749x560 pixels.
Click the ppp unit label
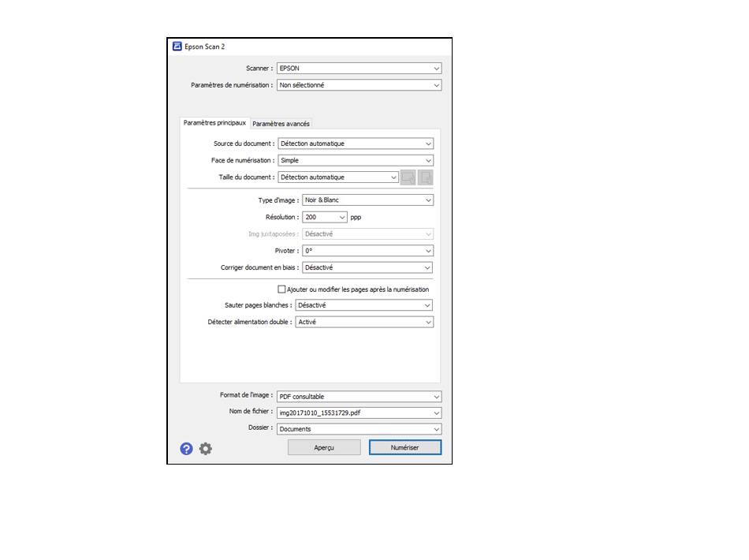(x=356, y=218)
